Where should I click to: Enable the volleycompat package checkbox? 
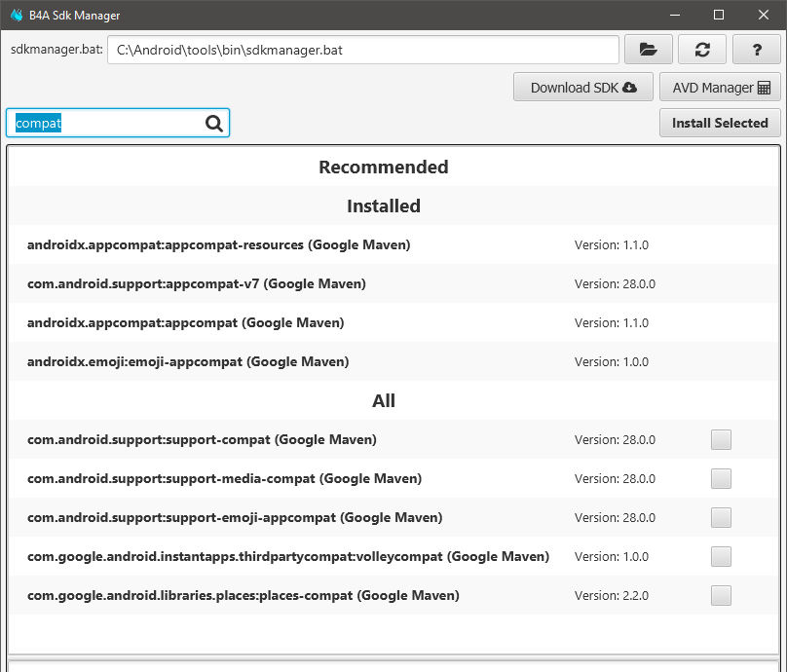[x=721, y=556]
